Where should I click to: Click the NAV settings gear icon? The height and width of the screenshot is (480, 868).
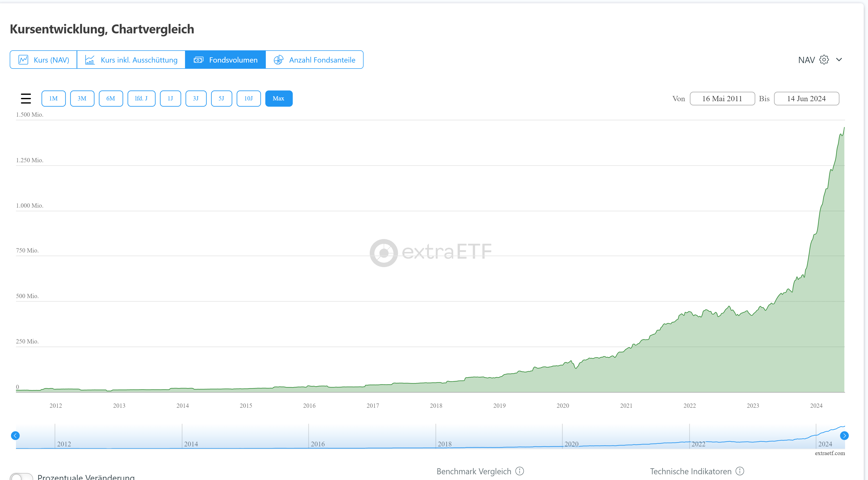coord(824,60)
